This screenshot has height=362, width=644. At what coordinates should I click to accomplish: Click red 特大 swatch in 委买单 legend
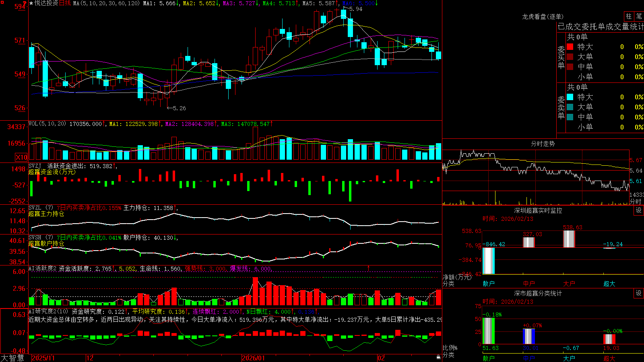click(x=570, y=47)
